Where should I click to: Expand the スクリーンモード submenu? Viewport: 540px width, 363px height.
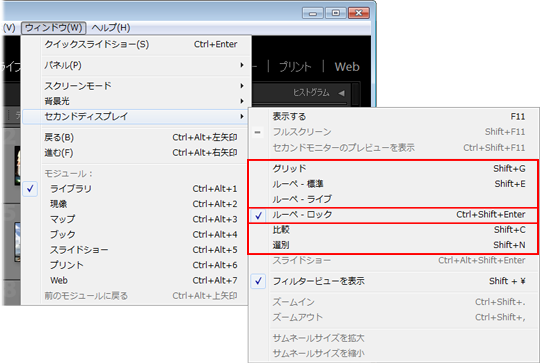pos(136,86)
